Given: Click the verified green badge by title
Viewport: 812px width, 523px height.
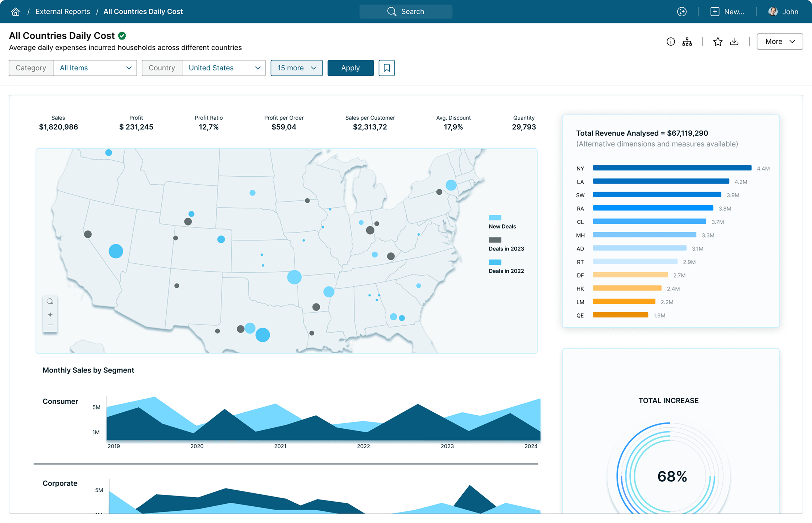Looking at the screenshot, I should pos(122,36).
